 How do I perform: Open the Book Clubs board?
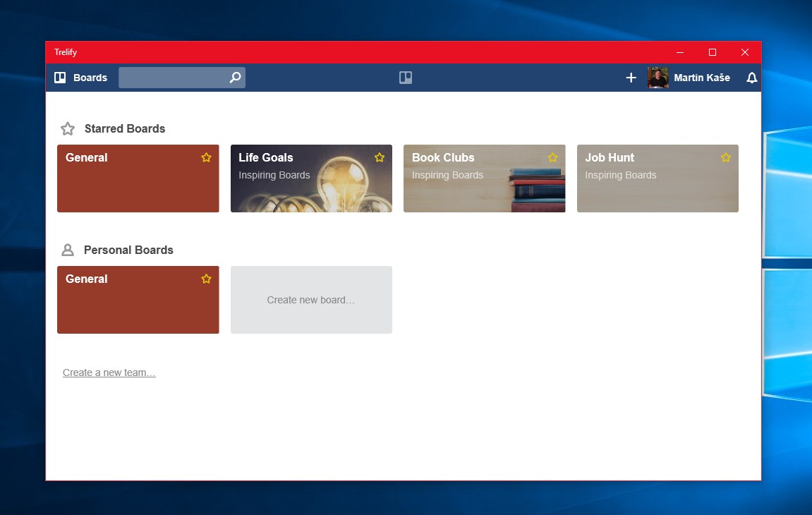click(484, 178)
